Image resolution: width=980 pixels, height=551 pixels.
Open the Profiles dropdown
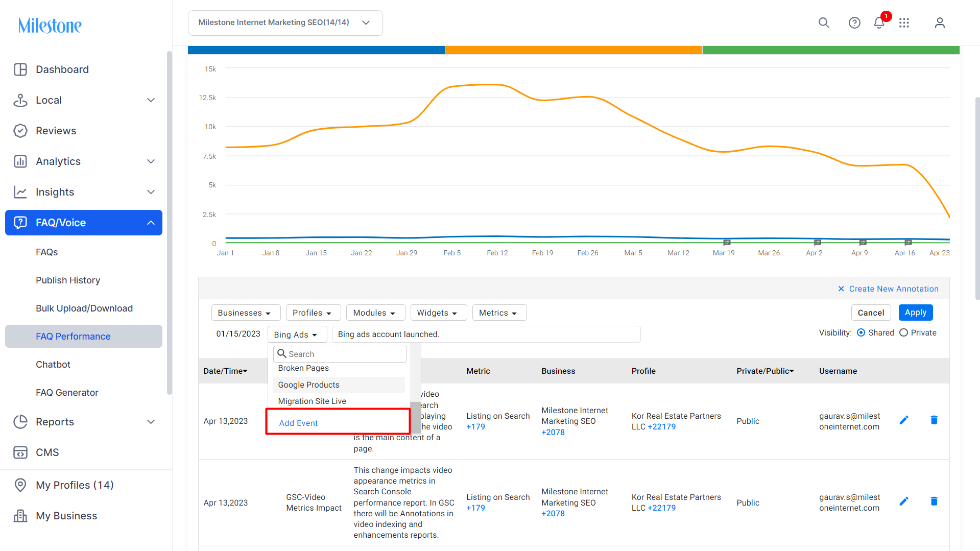coord(313,313)
